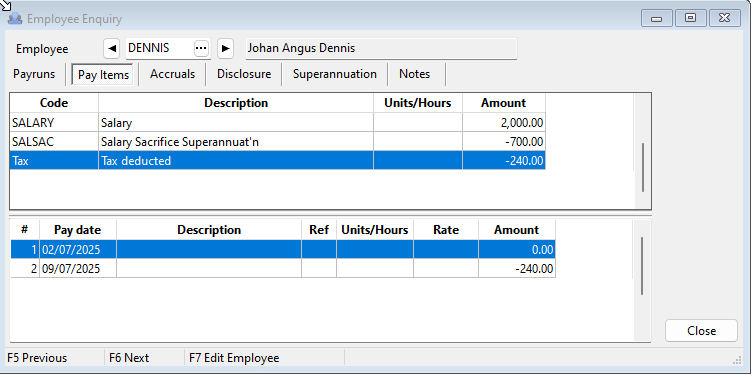Switch to the Accruals tab
755x377 pixels.
(x=172, y=74)
